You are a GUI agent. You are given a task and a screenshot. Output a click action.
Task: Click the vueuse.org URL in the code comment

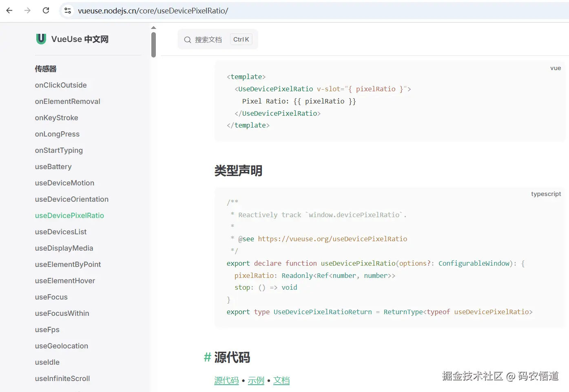(332, 239)
